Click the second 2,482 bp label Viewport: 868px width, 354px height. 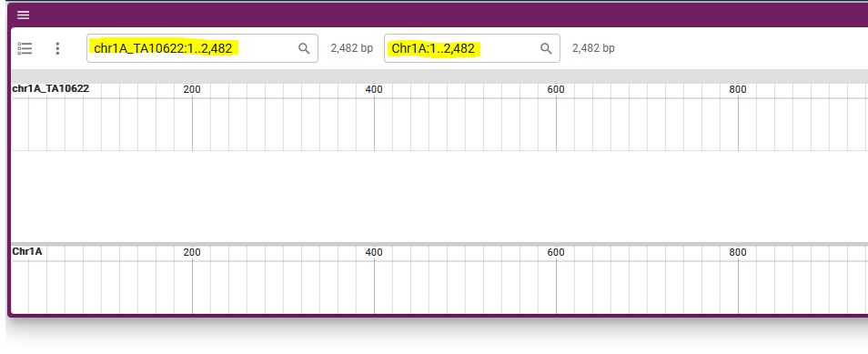click(x=593, y=48)
